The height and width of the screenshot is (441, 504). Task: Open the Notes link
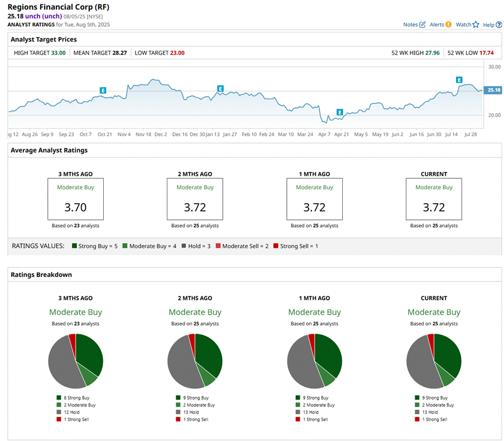(410, 25)
